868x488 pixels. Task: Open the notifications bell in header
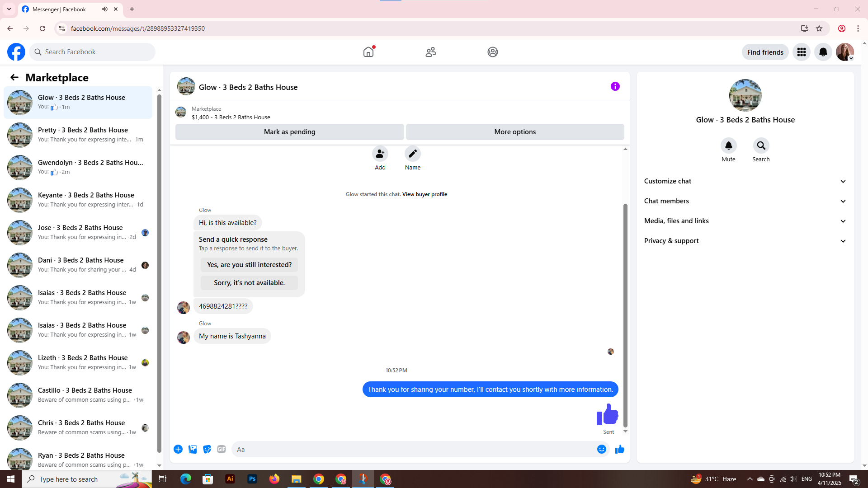[x=823, y=52]
